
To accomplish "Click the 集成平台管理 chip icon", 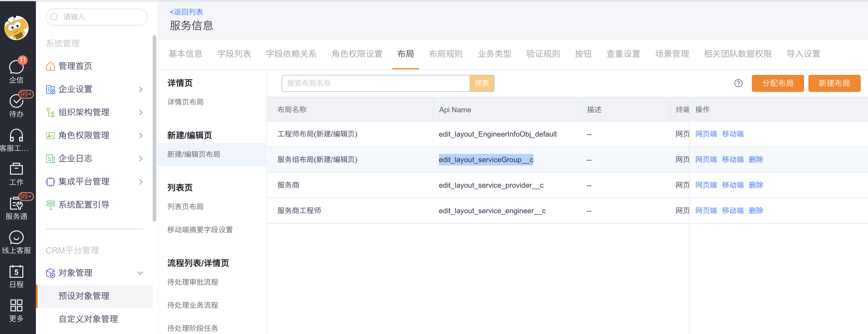I will [50, 182].
